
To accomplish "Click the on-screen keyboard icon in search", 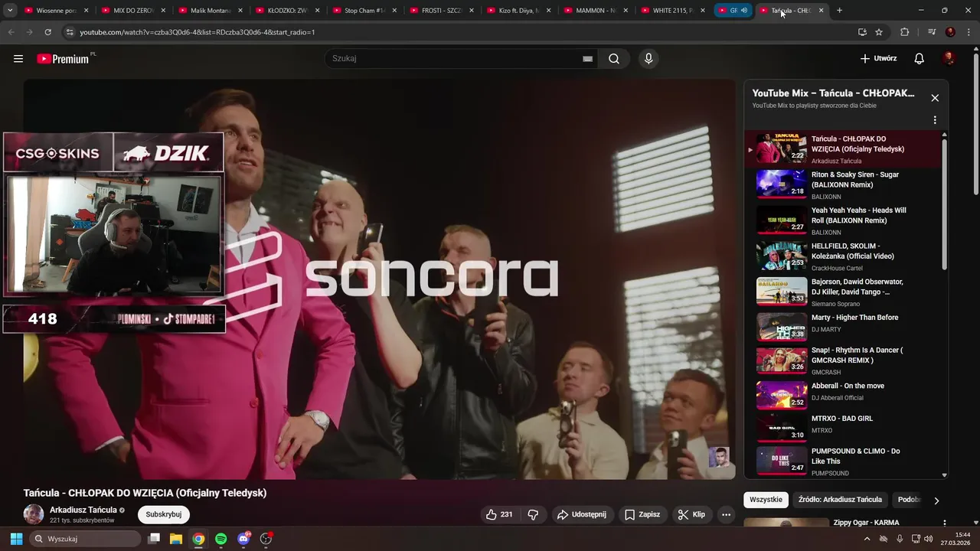I will click(x=587, y=59).
